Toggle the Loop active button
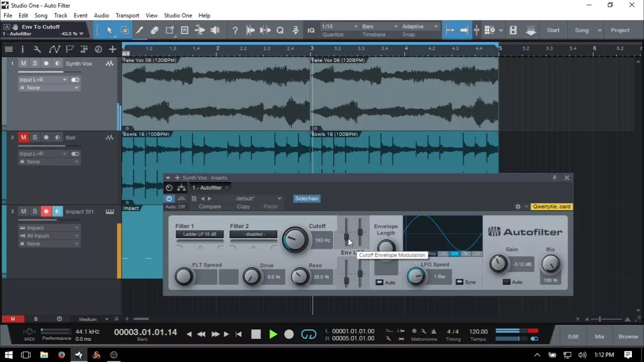Image resolution: width=644 pixels, height=362 pixels. point(309,334)
